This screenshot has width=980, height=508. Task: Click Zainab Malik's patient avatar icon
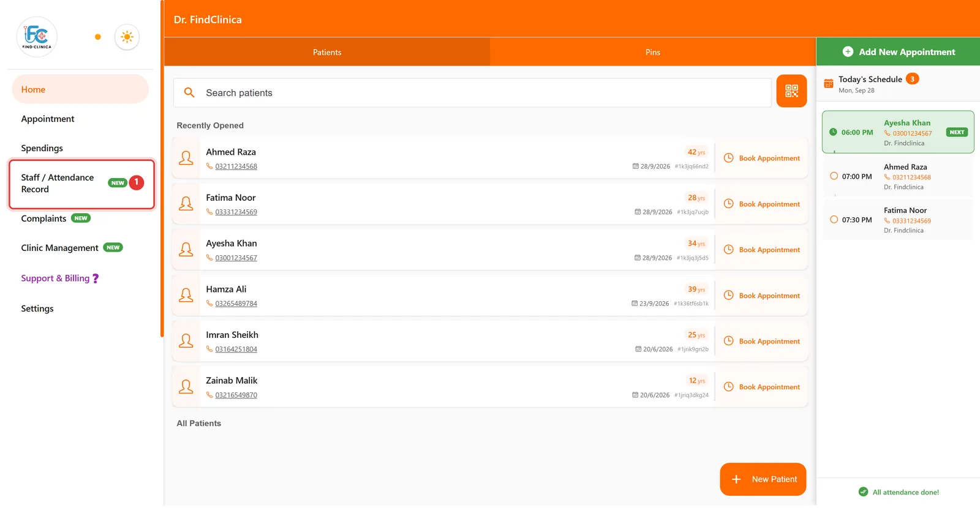[186, 387]
